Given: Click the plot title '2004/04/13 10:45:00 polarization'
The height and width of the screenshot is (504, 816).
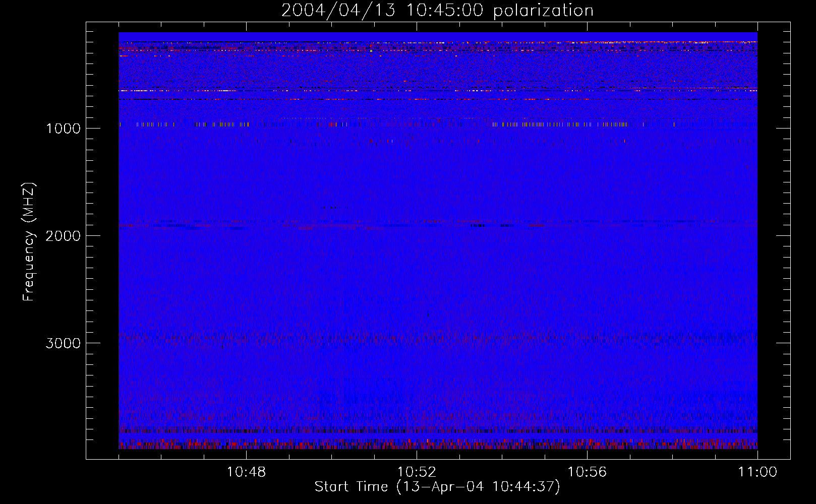Looking at the screenshot, I should 437,10.
